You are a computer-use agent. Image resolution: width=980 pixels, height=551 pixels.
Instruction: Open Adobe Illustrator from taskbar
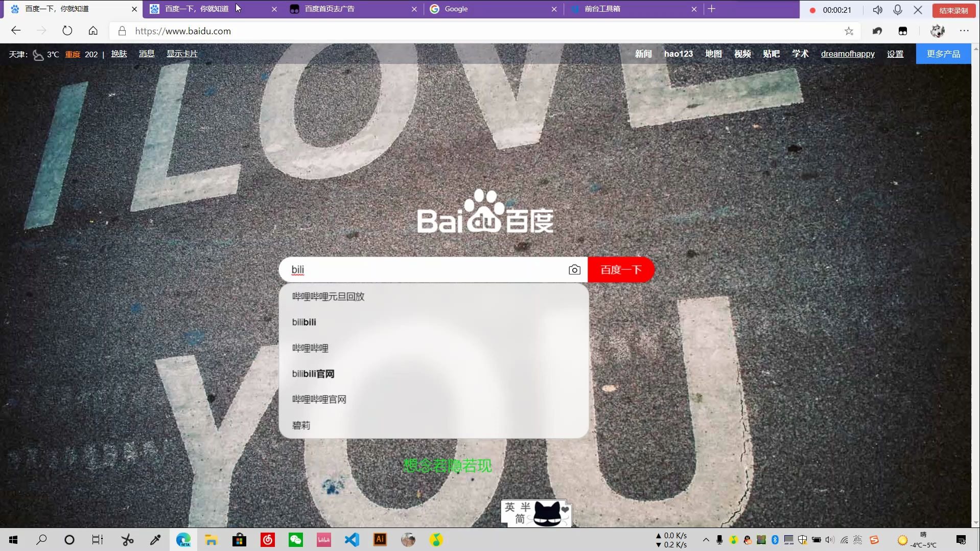(x=380, y=540)
